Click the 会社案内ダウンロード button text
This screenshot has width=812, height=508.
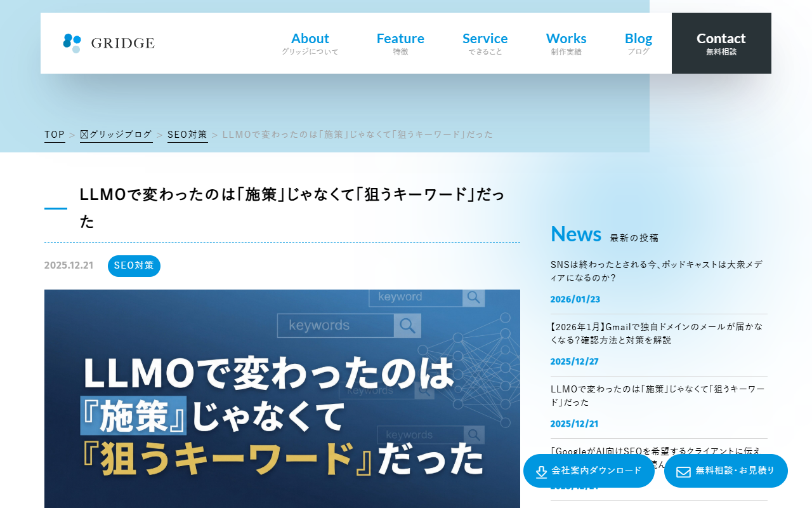(596, 471)
